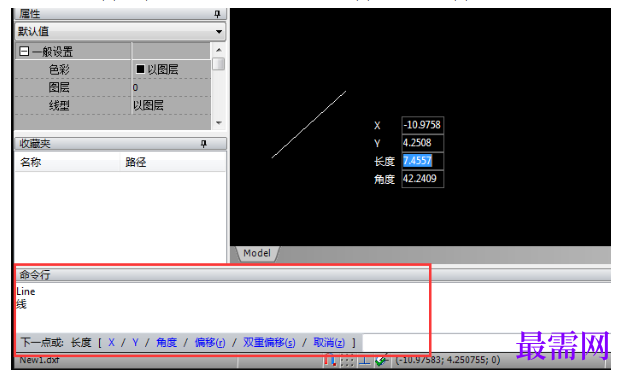This screenshot has height=377, width=628.
Task: Switch to the Model tab
Action: (x=257, y=253)
